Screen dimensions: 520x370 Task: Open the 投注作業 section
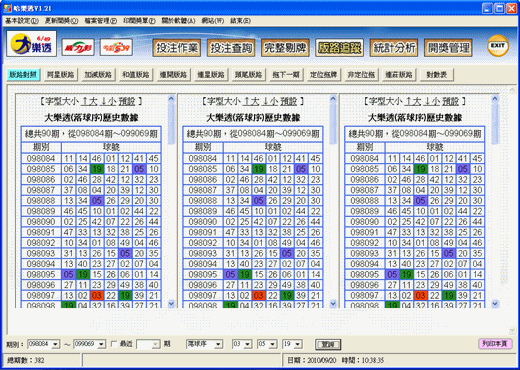pos(177,48)
